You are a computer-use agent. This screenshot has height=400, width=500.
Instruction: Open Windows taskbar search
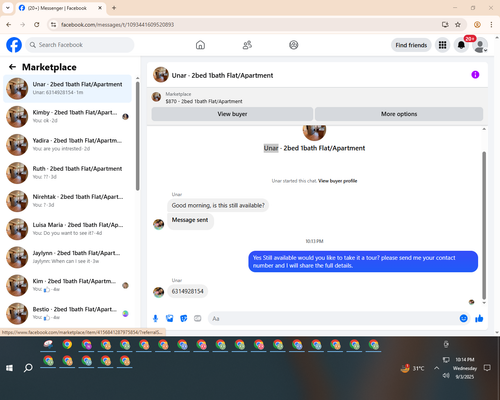pyautogui.click(x=28, y=368)
